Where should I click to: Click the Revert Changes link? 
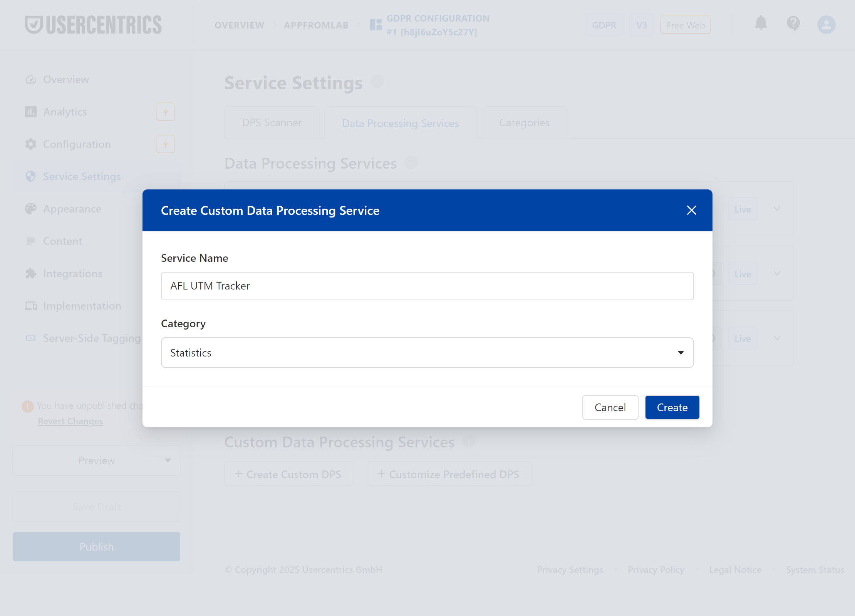click(70, 421)
